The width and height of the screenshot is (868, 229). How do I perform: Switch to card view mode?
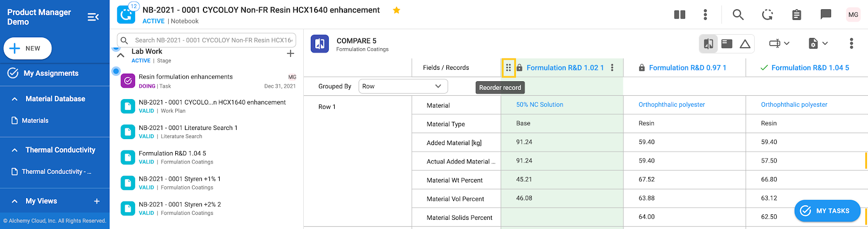[x=727, y=44]
